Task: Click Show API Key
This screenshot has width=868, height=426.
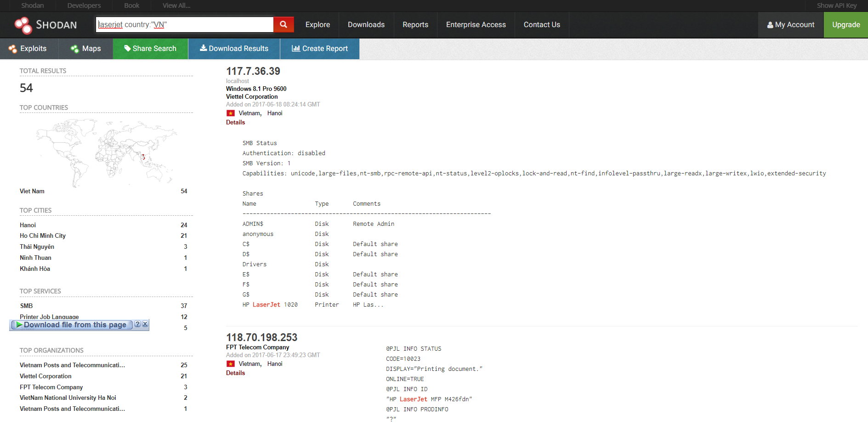Action: [x=837, y=6]
